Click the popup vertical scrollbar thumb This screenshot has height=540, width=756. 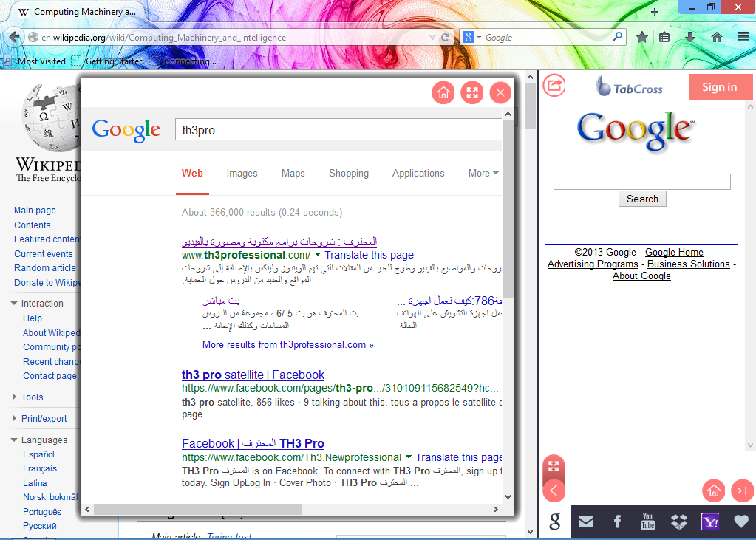(x=508, y=209)
